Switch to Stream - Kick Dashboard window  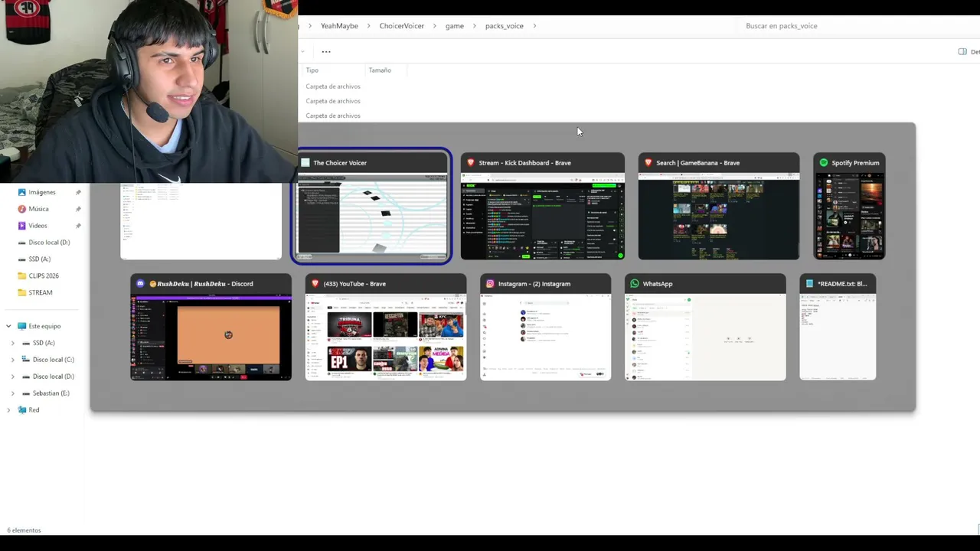pyautogui.click(x=543, y=207)
